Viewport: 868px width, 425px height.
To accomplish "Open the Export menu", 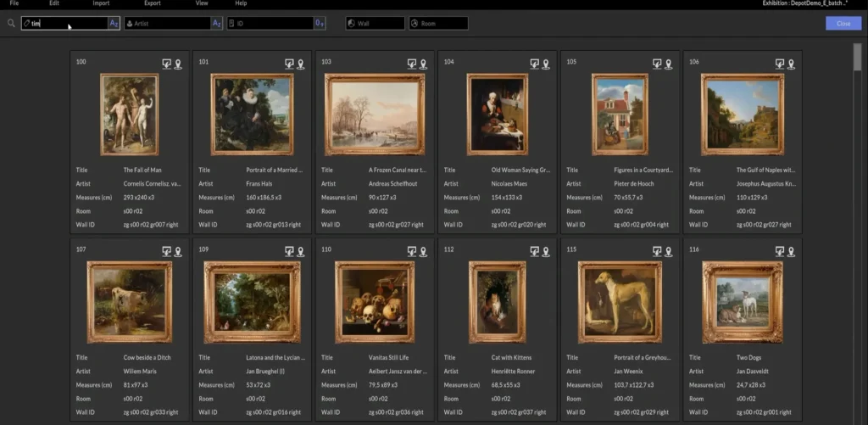I will (153, 3).
